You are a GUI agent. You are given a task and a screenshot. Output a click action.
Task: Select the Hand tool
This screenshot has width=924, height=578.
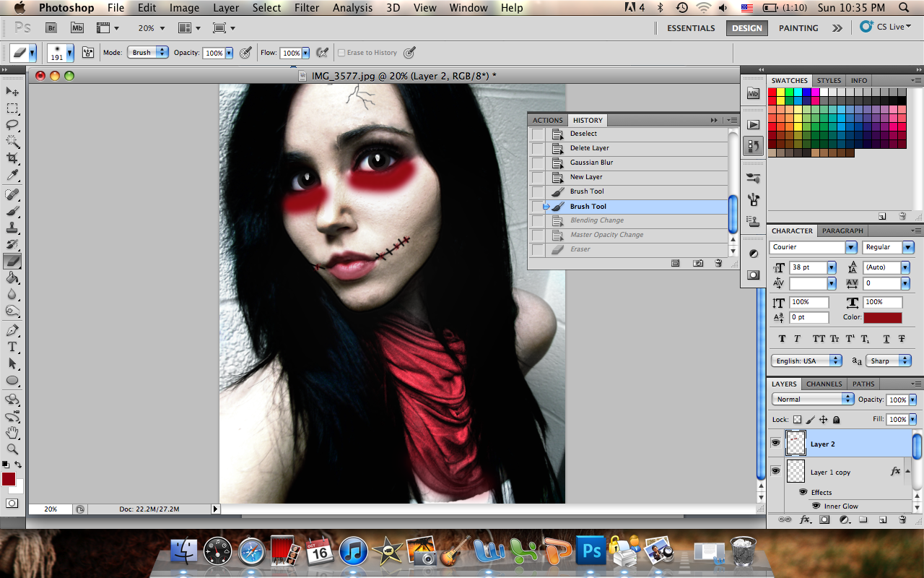point(12,433)
